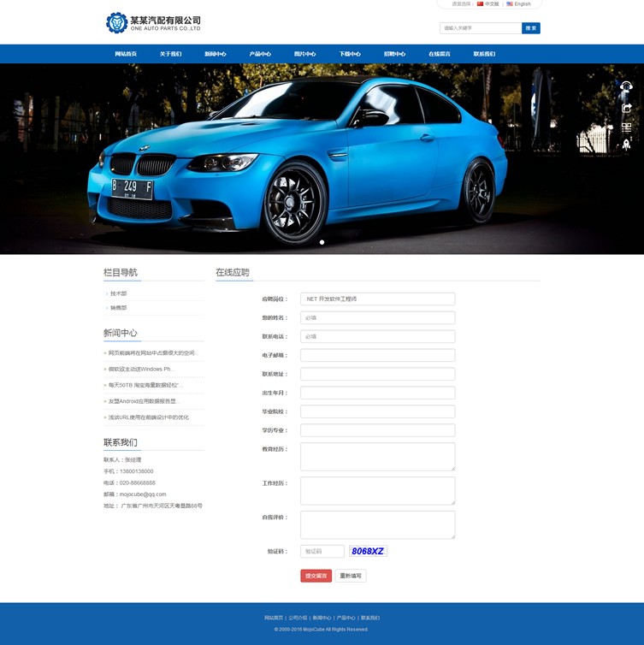
Task: Open 网站首页 in the navigation bar
Action: [x=126, y=54]
